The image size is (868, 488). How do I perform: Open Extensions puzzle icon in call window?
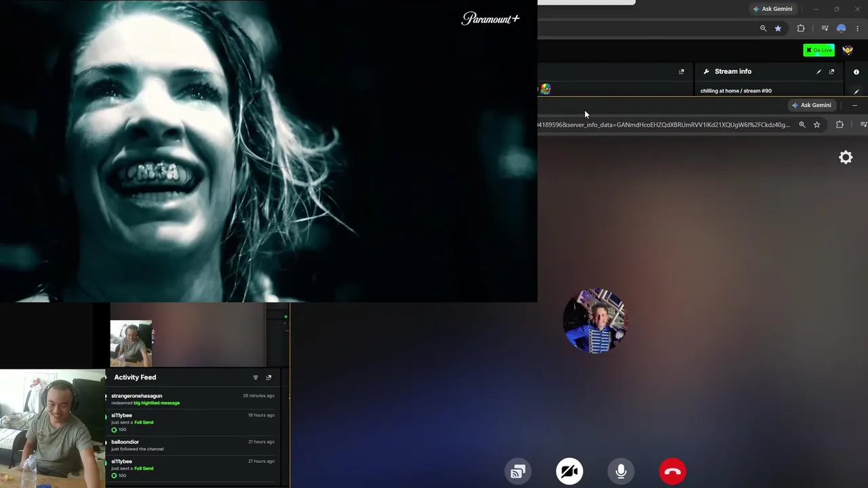tap(840, 125)
